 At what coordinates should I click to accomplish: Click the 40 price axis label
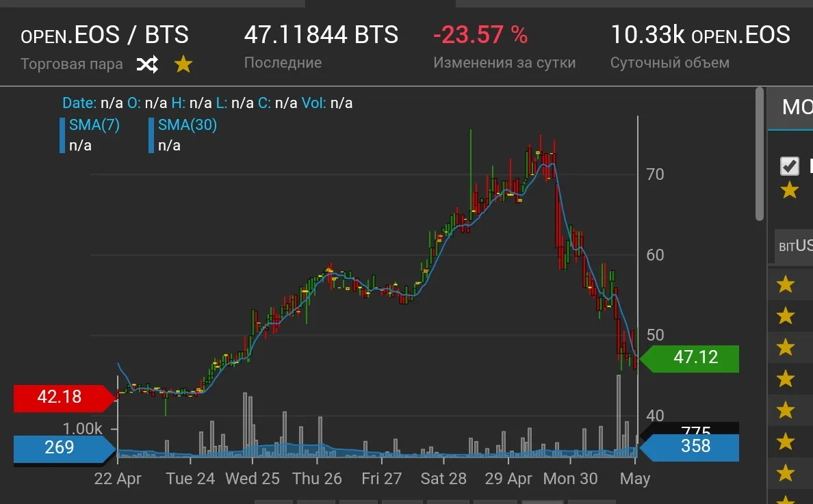pos(655,415)
